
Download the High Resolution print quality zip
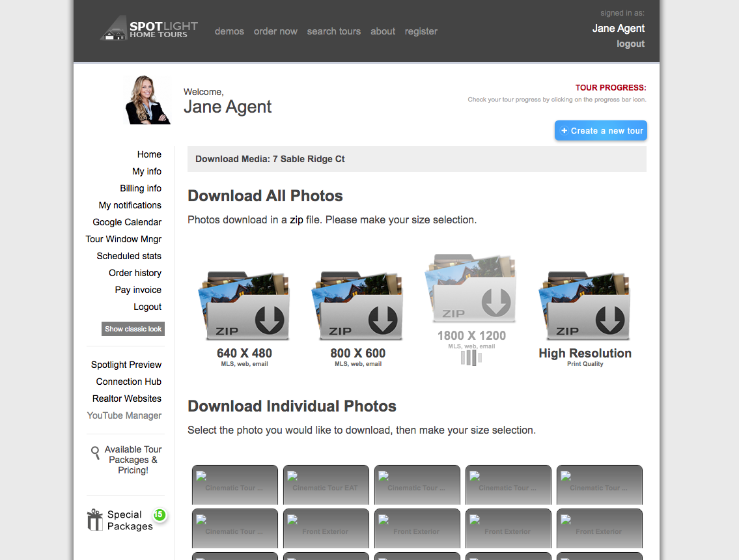tap(585, 306)
